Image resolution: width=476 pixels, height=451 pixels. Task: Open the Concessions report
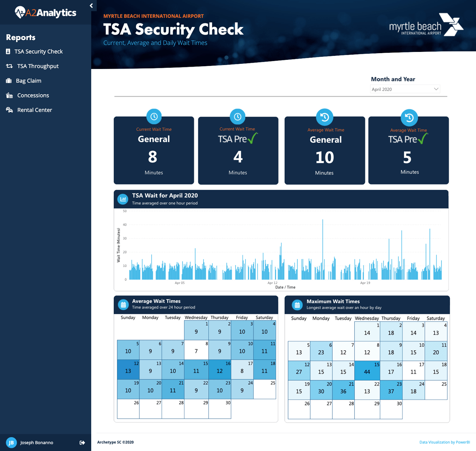(33, 96)
